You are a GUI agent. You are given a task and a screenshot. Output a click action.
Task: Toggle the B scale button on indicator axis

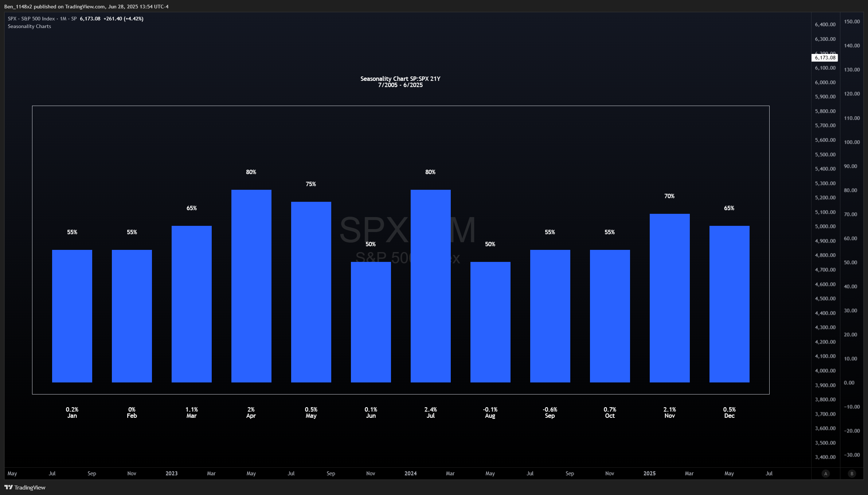[852, 474]
